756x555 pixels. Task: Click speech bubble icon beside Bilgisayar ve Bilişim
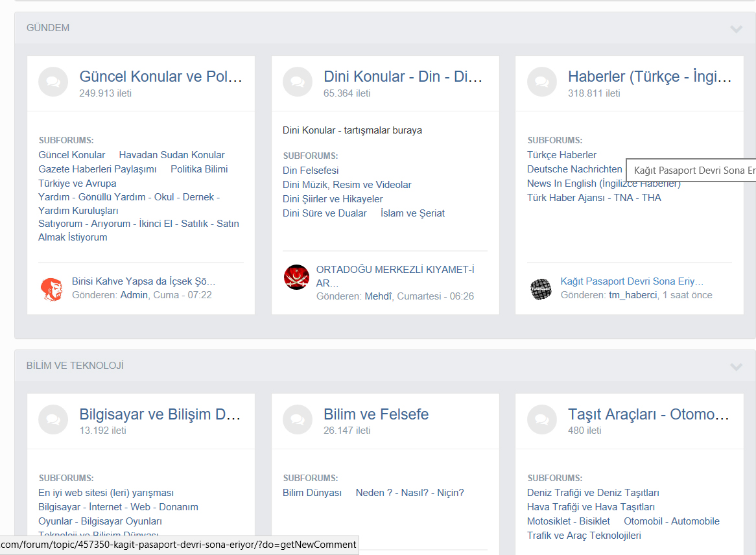(x=53, y=419)
